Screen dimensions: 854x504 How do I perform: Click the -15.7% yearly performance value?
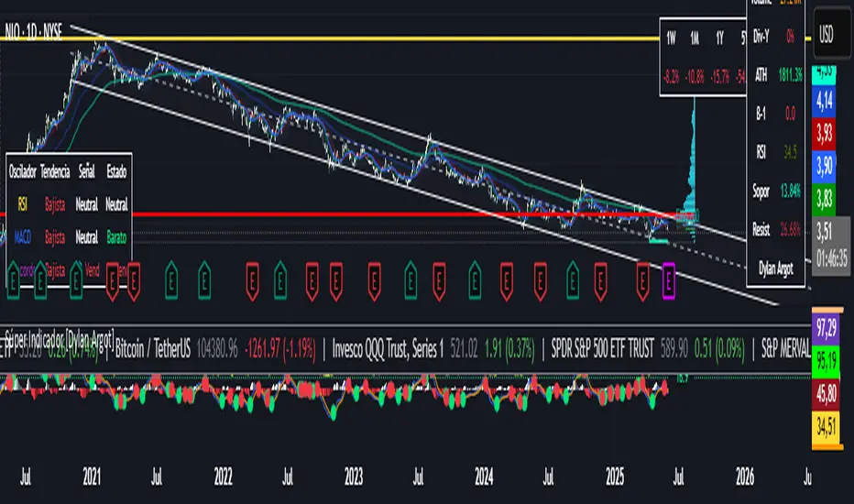point(720,77)
